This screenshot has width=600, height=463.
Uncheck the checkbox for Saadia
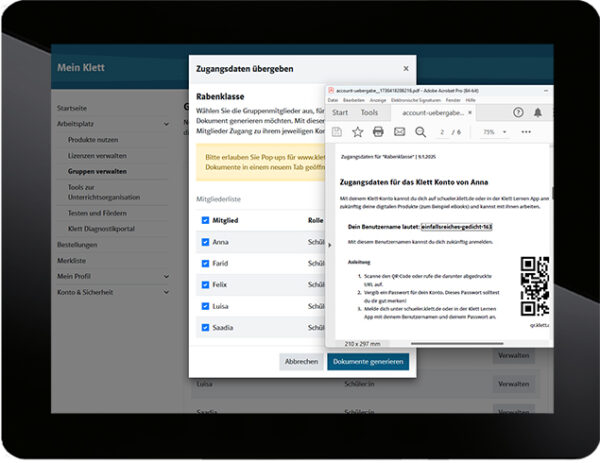205,328
